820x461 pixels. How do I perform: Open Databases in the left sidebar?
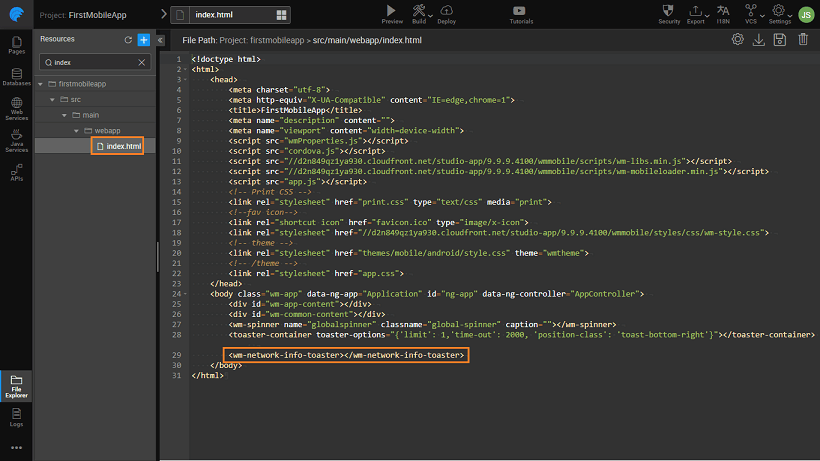[16, 78]
